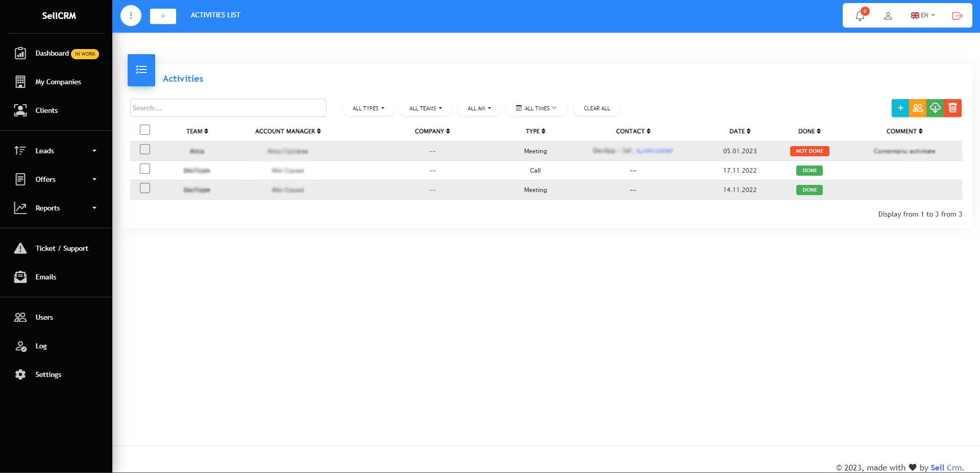
Task: Open the EN language dropdown
Action: click(923, 15)
